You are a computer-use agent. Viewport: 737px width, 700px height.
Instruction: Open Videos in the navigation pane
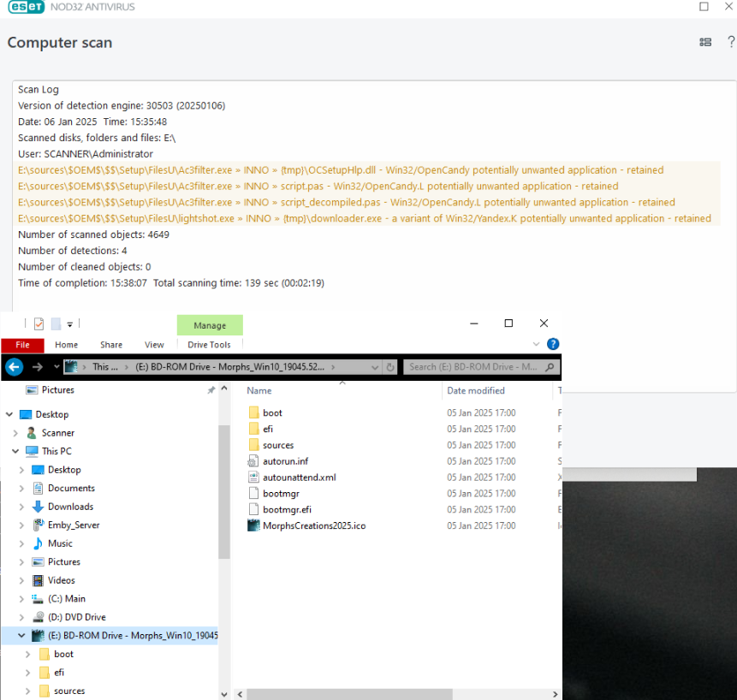pyautogui.click(x=61, y=580)
